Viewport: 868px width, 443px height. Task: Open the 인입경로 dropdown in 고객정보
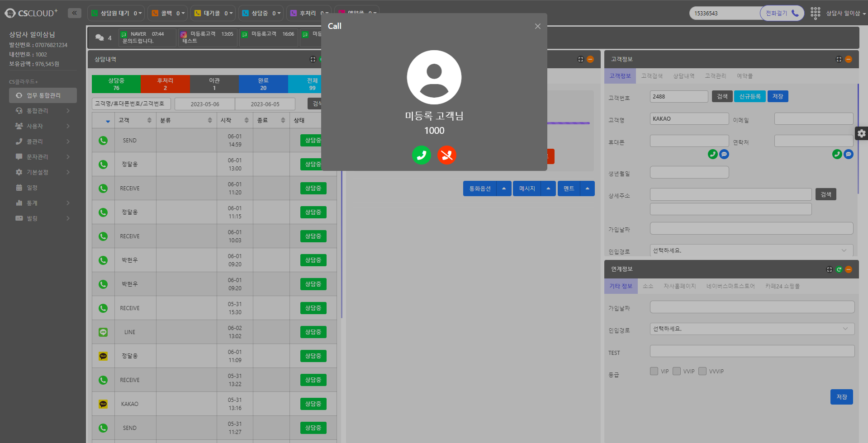point(751,250)
